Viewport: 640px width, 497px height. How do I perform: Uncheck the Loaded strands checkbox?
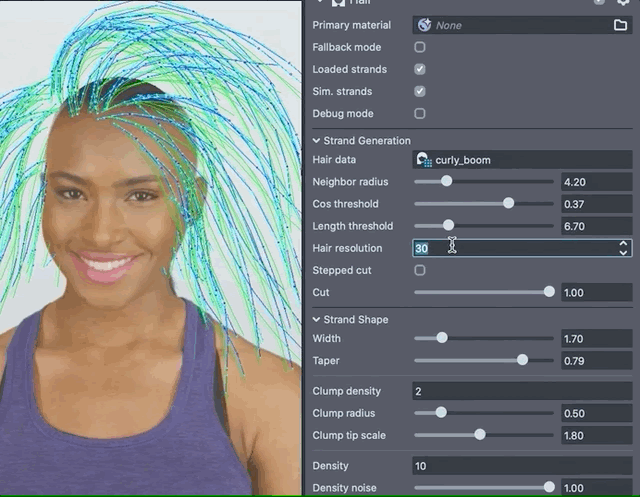tap(420, 69)
